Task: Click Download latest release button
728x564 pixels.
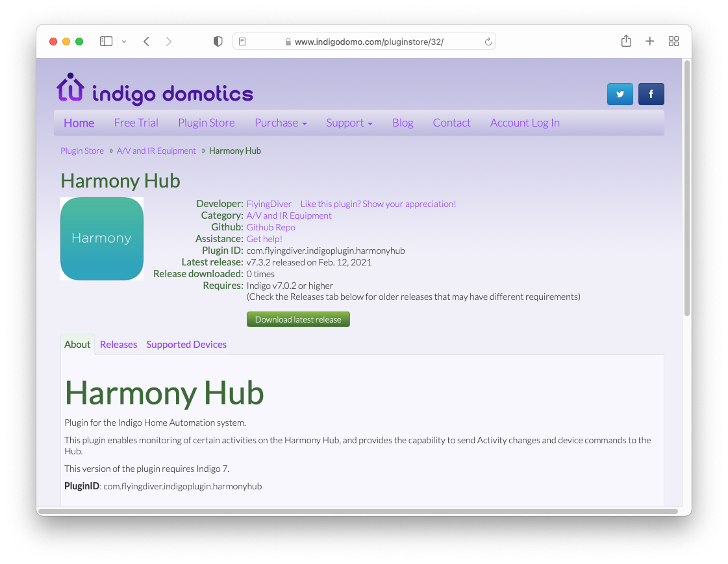Action: point(298,319)
